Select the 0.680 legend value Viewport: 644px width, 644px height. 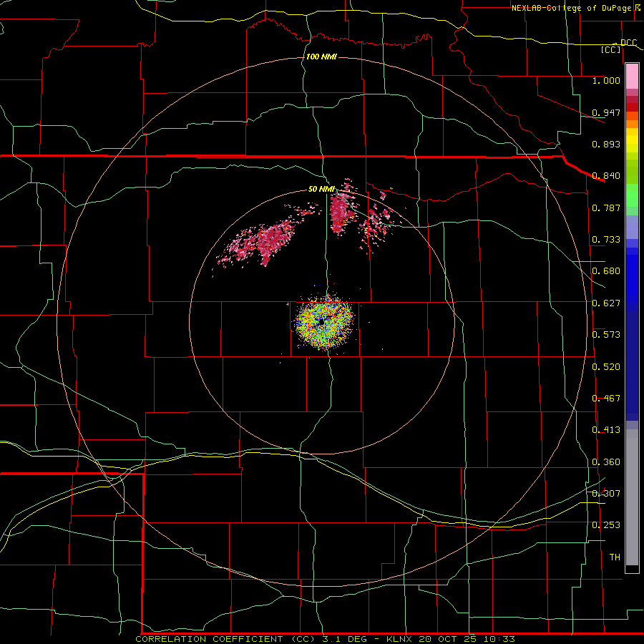pyautogui.click(x=606, y=271)
